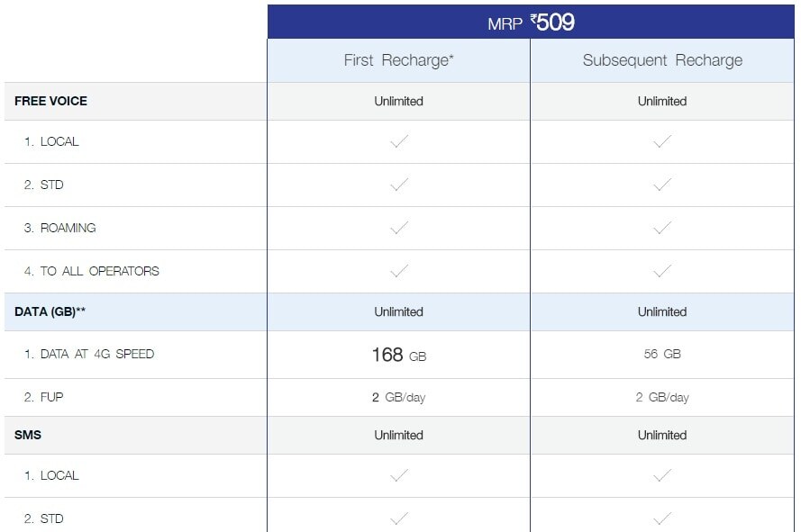Click the To All Operators checkmark, First Recharge

(399, 271)
